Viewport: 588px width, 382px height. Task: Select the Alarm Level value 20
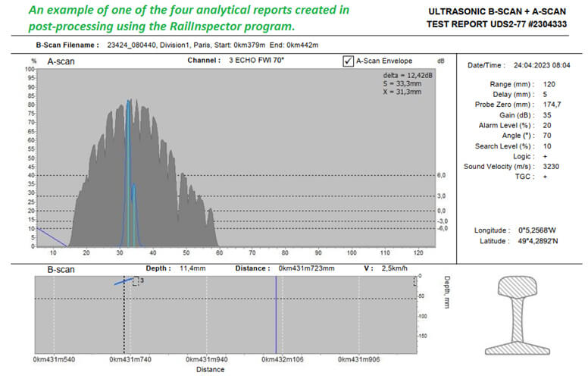pyautogui.click(x=547, y=125)
